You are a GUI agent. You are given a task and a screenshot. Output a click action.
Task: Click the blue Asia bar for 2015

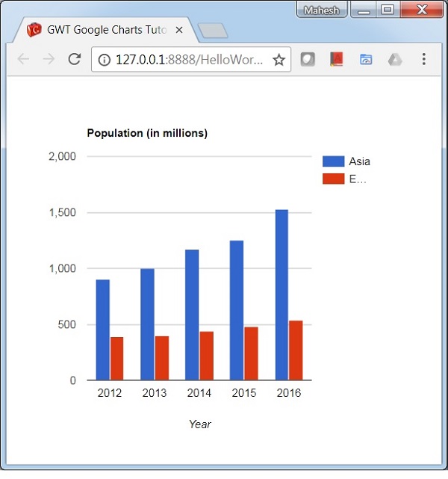coord(237,310)
